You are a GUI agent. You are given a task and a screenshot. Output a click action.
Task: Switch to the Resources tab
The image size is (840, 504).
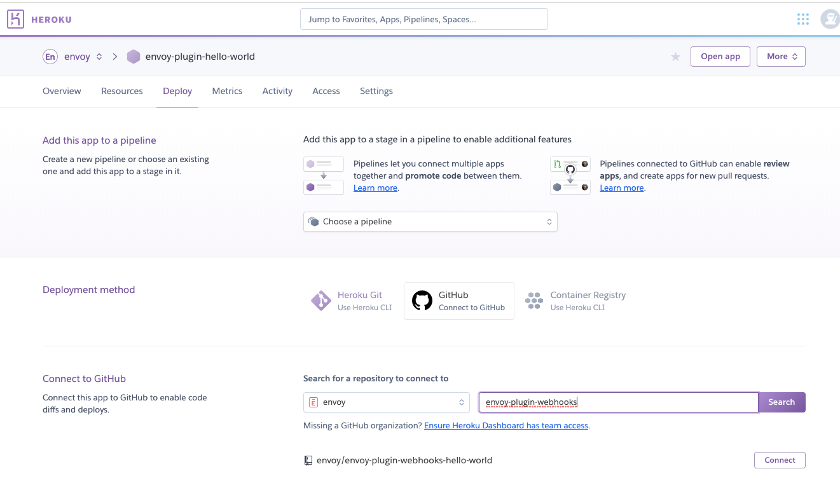tap(122, 91)
